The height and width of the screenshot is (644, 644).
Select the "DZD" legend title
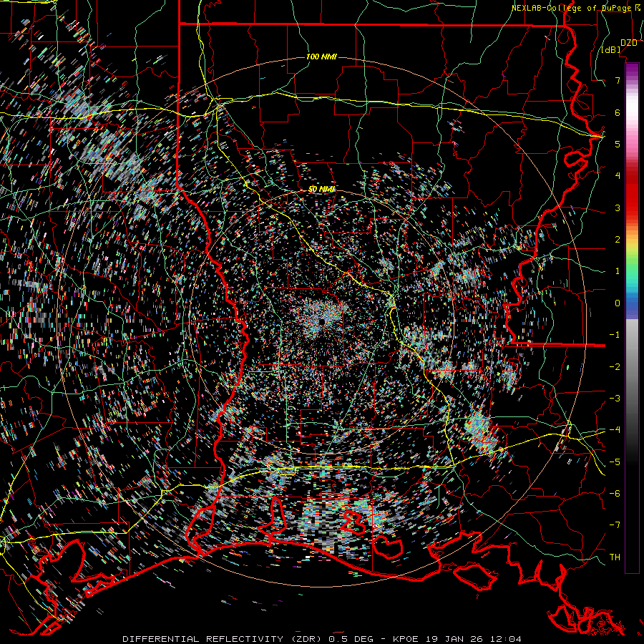[x=629, y=43]
